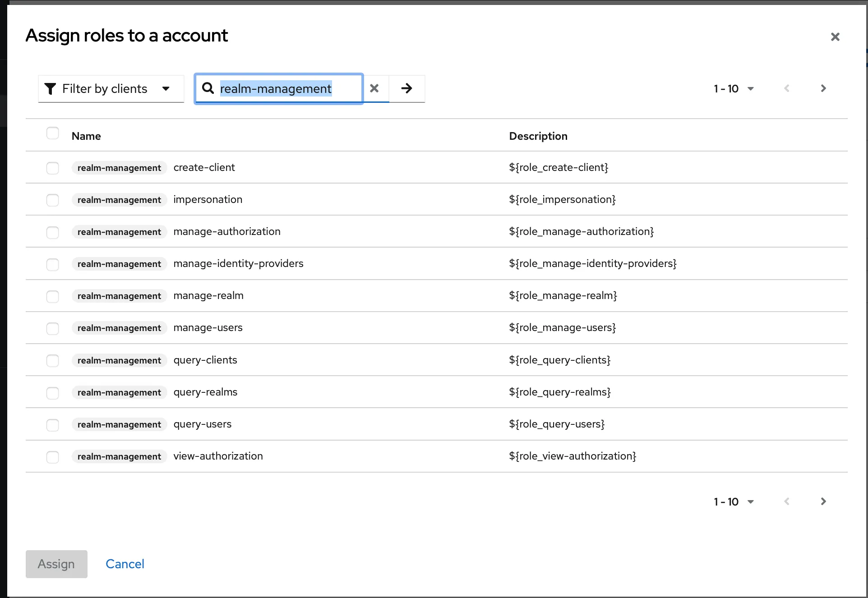
Task: Click previous page arrow at top
Action: click(787, 88)
